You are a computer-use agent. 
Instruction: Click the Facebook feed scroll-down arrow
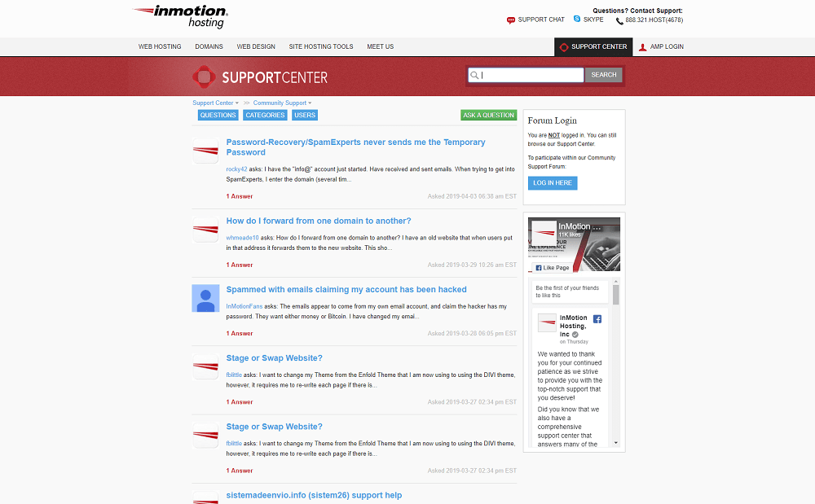pyautogui.click(x=616, y=443)
